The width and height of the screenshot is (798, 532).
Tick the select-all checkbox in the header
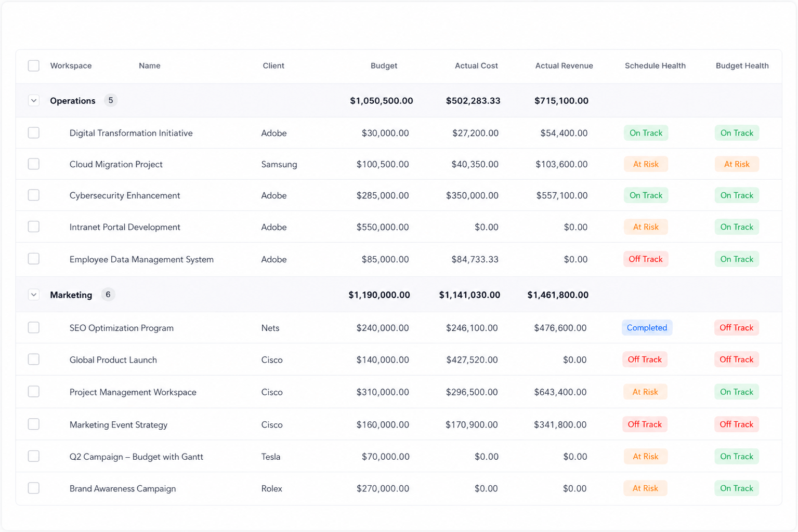tap(34, 65)
